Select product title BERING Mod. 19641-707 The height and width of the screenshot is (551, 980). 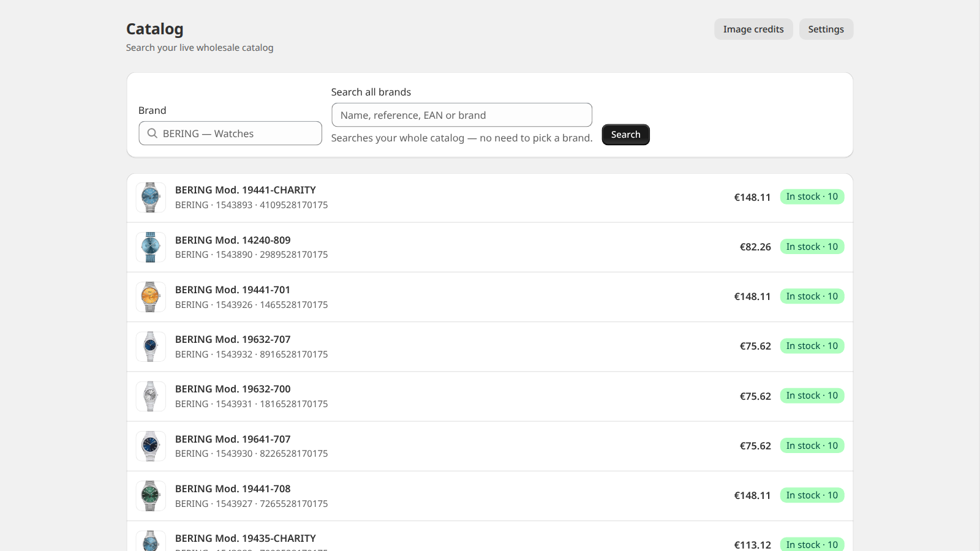(x=233, y=440)
